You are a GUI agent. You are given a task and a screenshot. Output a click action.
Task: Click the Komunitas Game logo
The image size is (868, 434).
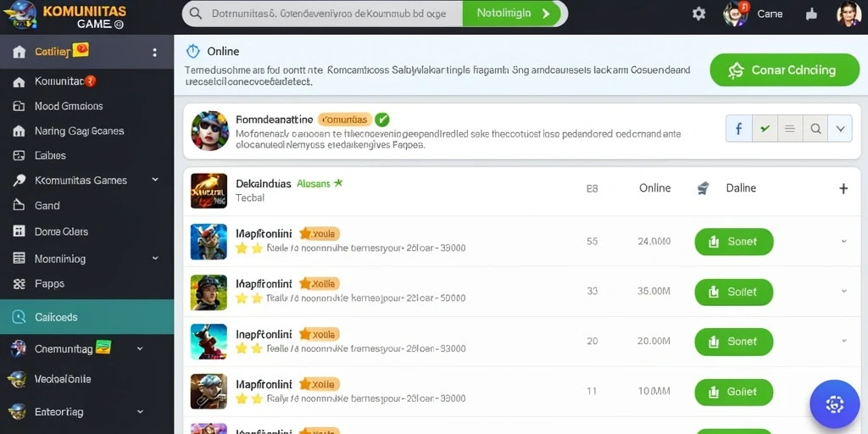point(64,15)
